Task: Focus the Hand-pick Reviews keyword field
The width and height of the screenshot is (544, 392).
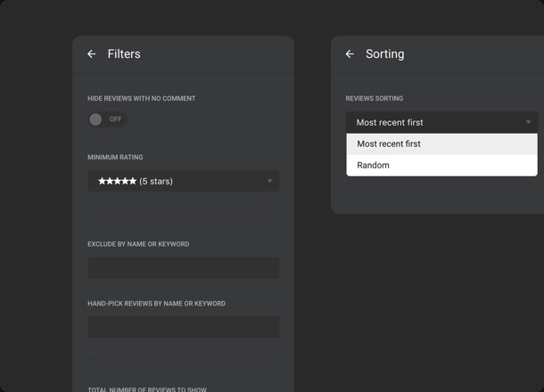Action: [183, 327]
